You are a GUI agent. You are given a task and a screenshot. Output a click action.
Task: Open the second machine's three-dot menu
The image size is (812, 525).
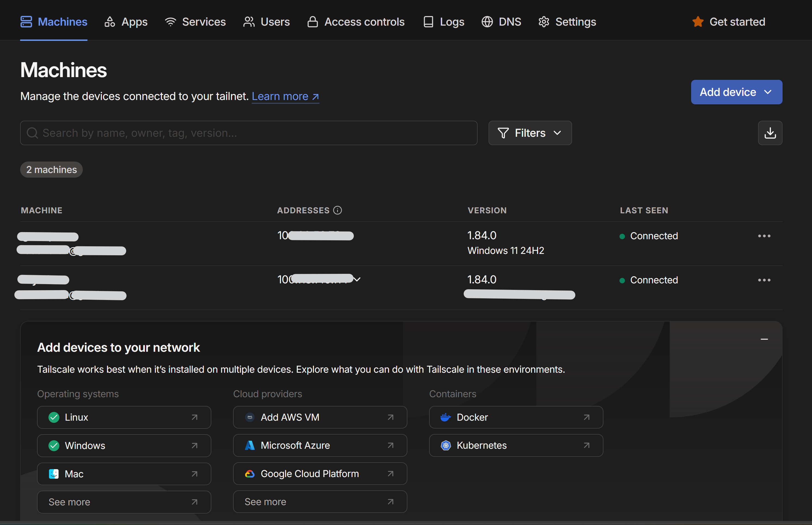pos(764,280)
